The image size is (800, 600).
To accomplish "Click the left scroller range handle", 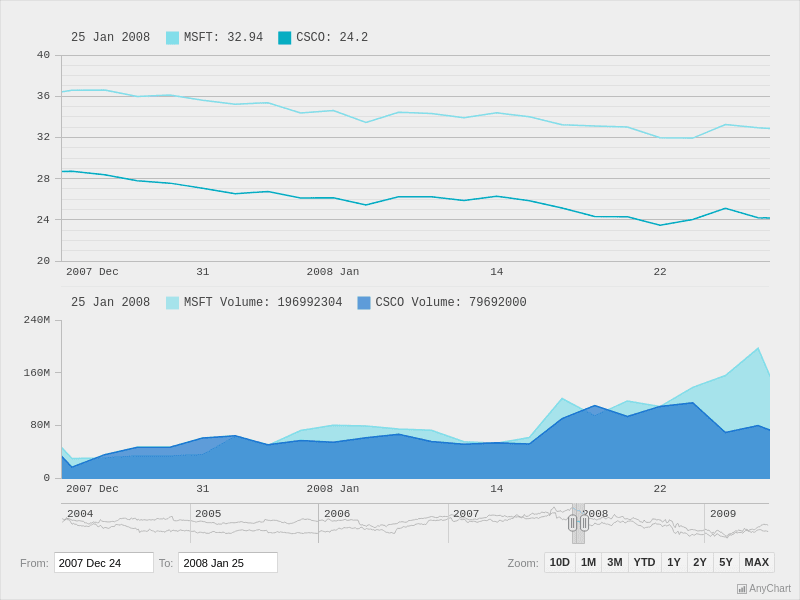I will tap(572, 523).
